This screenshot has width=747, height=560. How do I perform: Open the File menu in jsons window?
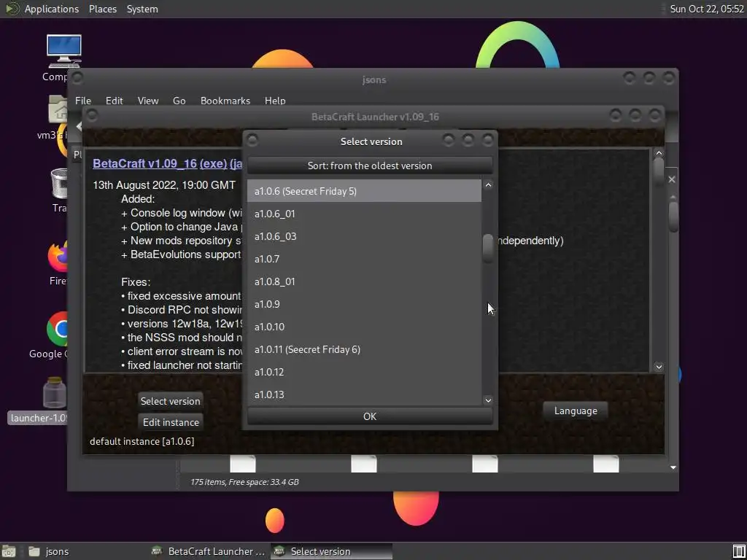click(83, 101)
